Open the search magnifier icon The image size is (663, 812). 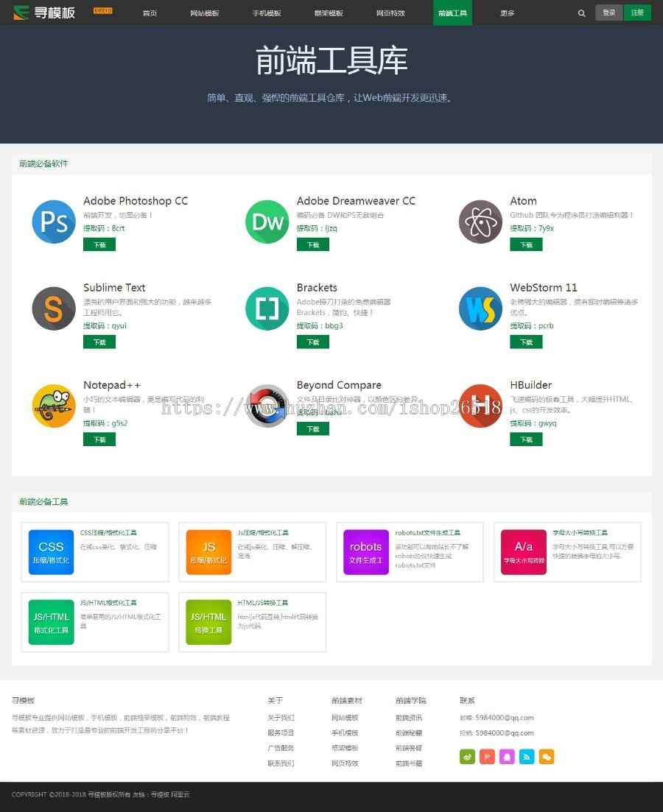(582, 13)
